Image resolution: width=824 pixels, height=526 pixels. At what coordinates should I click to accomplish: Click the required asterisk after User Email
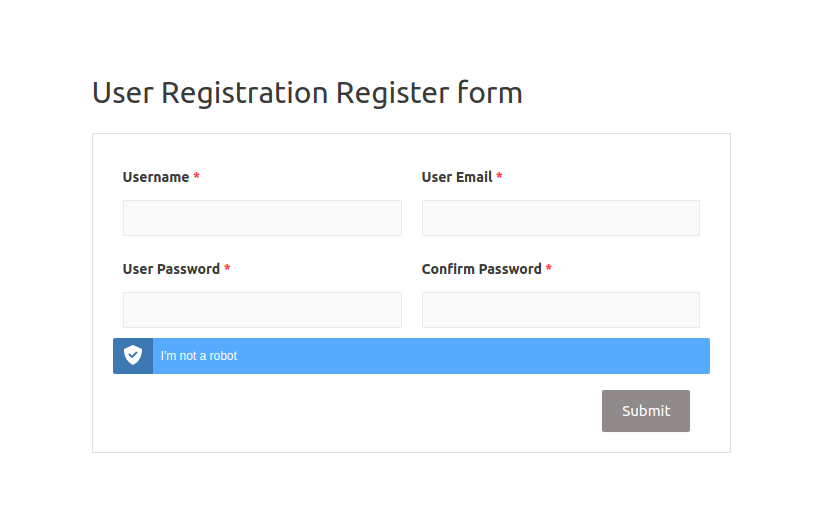[499, 177]
